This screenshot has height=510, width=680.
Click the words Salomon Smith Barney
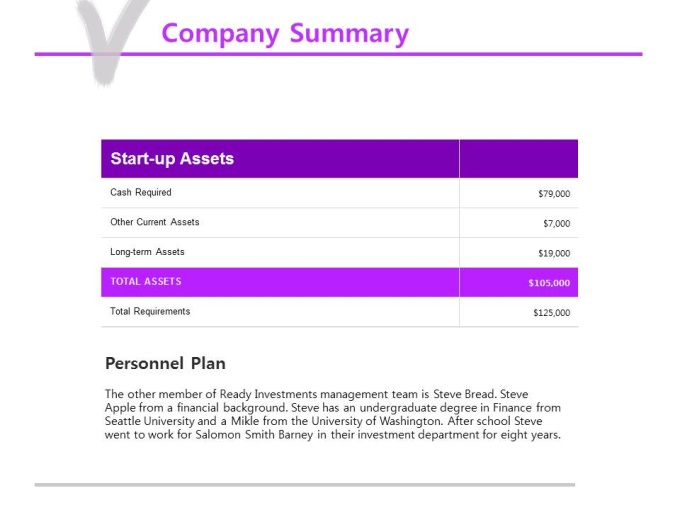point(254,435)
